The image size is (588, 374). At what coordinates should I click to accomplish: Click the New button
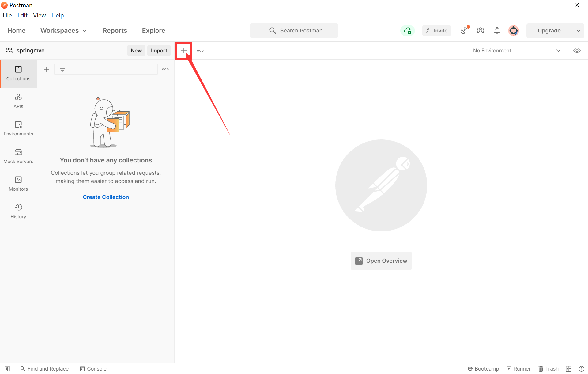coord(136,51)
